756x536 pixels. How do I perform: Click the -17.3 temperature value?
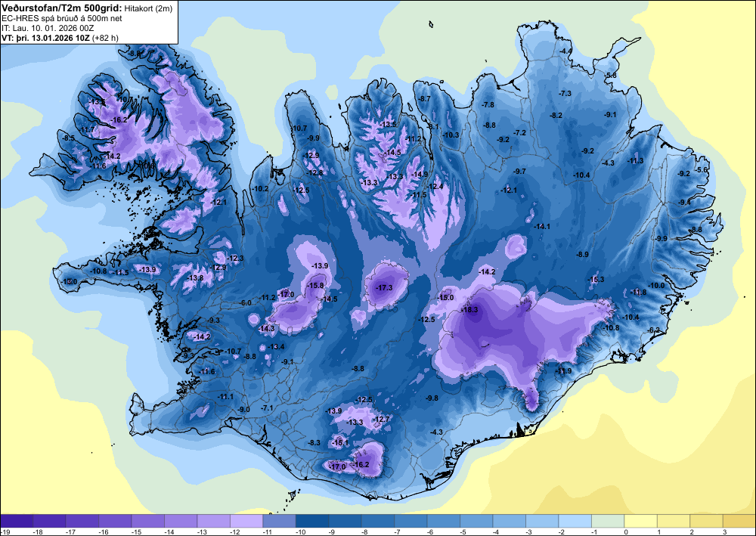[384, 288]
